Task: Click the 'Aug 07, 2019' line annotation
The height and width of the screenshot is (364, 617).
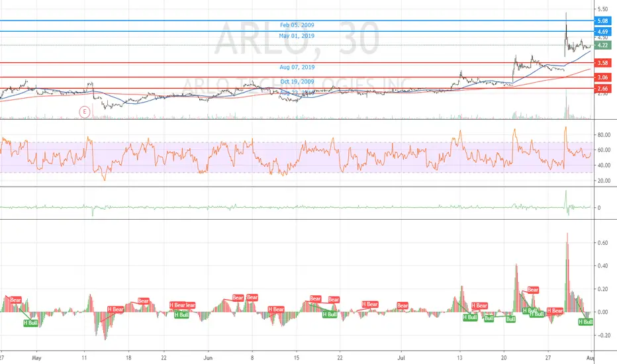Action: (x=297, y=68)
